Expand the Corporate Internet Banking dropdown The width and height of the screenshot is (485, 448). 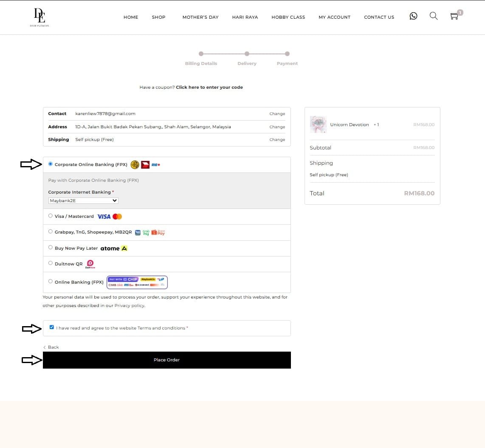pyautogui.click(x=83, y=200)
